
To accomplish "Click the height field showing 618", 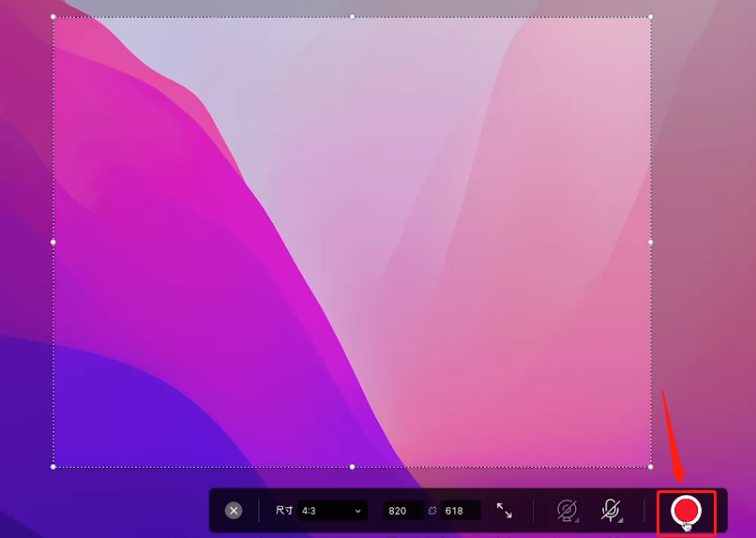I will pyautogui.click(x=461, y=511).
